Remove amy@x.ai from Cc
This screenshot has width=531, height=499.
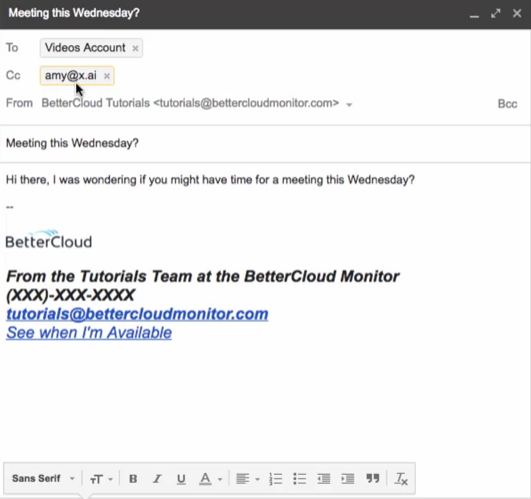pyautogui.click(x=107, y=76)
